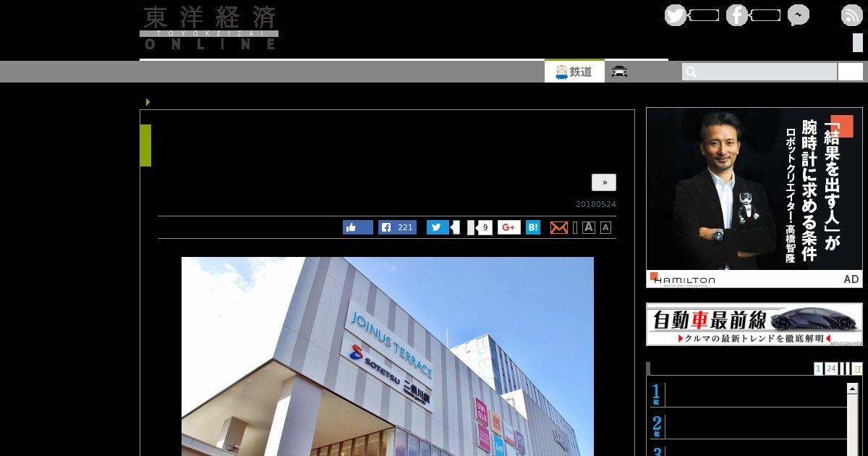Tweet the article with the Twitter button
This screenshot has width=868, height=456.
pos(438,227)
